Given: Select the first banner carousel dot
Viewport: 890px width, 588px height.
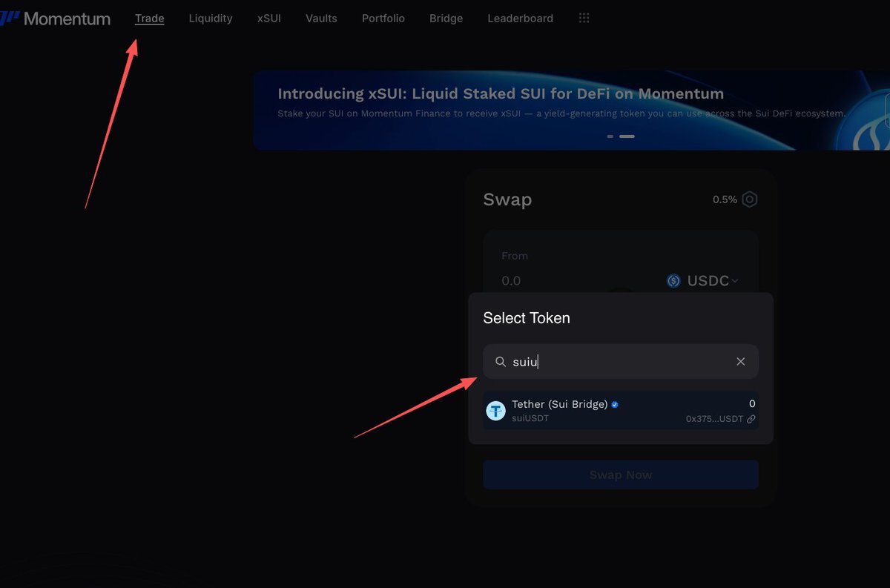Looking at the screenshot, I should [610, 136].
